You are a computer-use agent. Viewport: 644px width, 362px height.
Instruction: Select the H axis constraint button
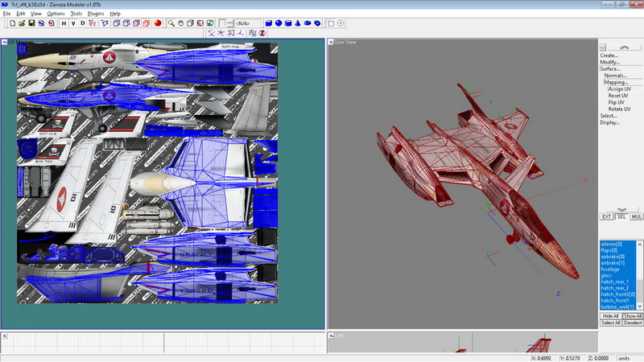click(64, 23)
